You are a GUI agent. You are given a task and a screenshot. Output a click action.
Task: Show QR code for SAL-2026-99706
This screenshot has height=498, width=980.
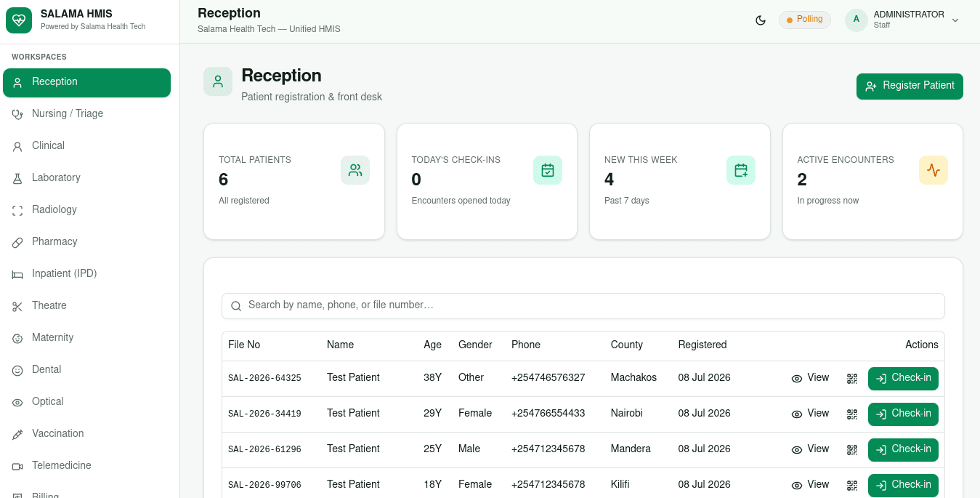(852, 486)
